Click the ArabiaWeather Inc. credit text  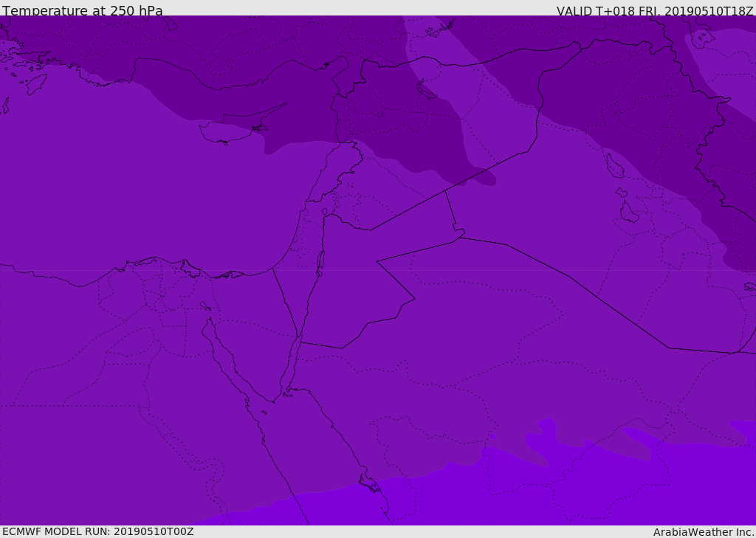[703, 532]
